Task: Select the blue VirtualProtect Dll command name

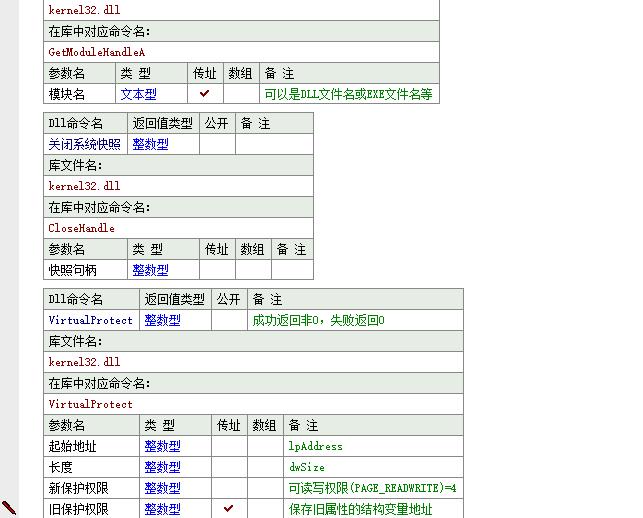Action: [x=90, y=320]
